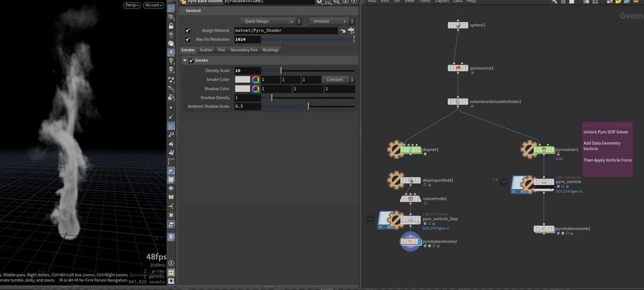Toggle the Smoke enable checkbox
Screen dimensions: 644x290
[191, 61]
